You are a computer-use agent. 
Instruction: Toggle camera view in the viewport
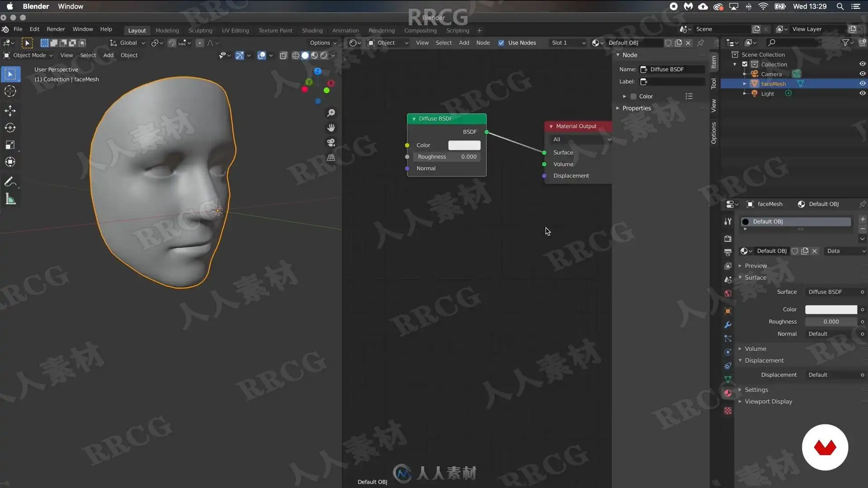[x=331, y=143]
